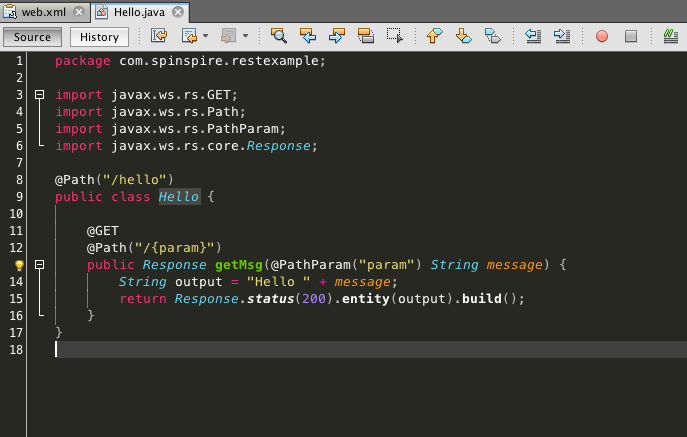Image resolution: width=687 pixels, height=437 pixels.
Task: Collapse the getMsg method fold
Action: pyautogui.click(x=39, y=264)
